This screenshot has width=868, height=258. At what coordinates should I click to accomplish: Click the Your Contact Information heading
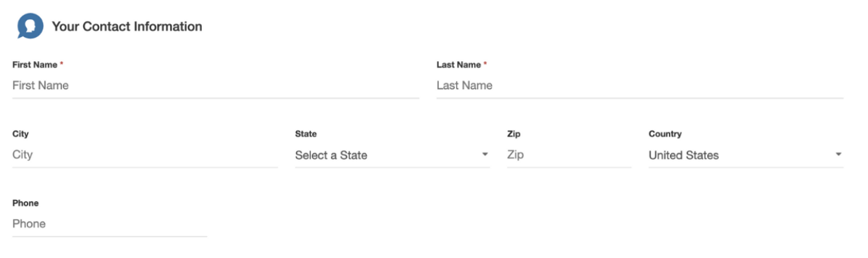coord(127,27)
